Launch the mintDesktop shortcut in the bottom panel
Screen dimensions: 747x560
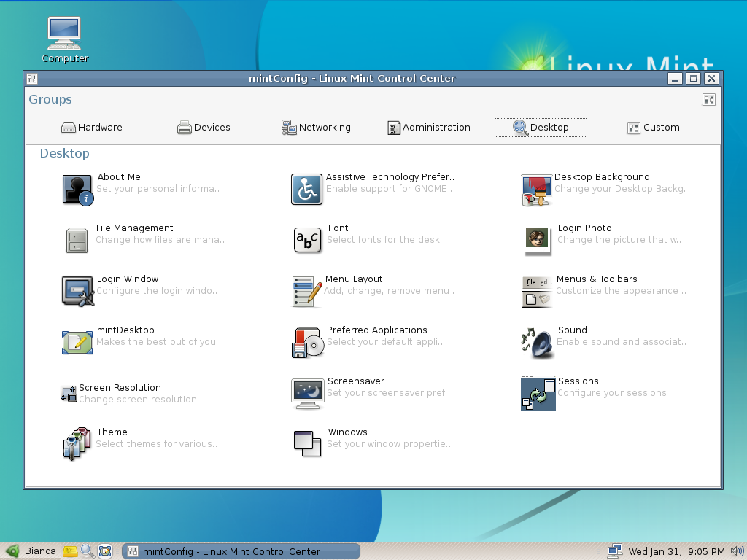point(105,551)
